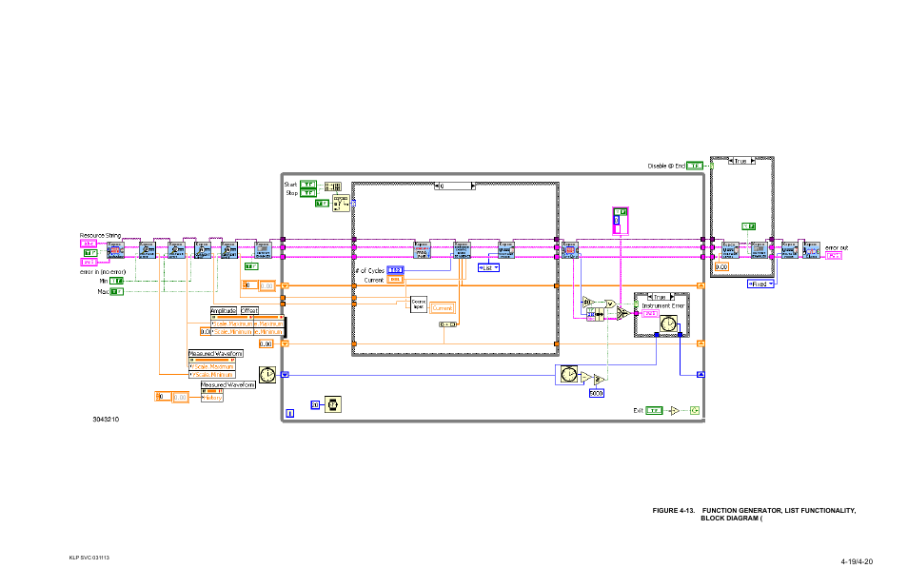Viewport: 908px width, 588px height.
Task: Click the case selector label showing 0
Action: [455, 186]
